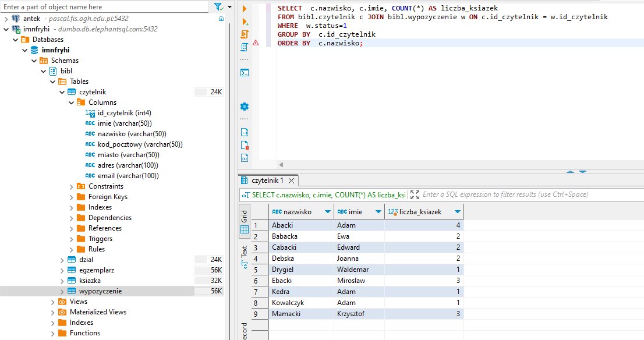Select row 9 header in results grid

260,314
